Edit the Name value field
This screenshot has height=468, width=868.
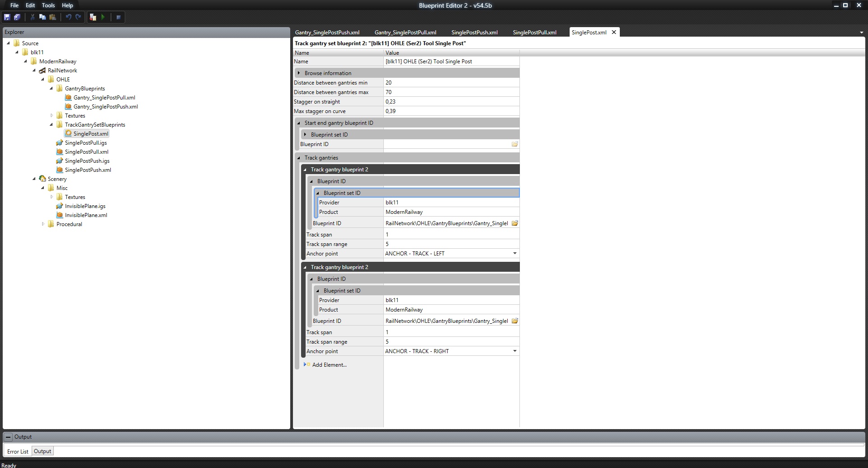(452, 61)
